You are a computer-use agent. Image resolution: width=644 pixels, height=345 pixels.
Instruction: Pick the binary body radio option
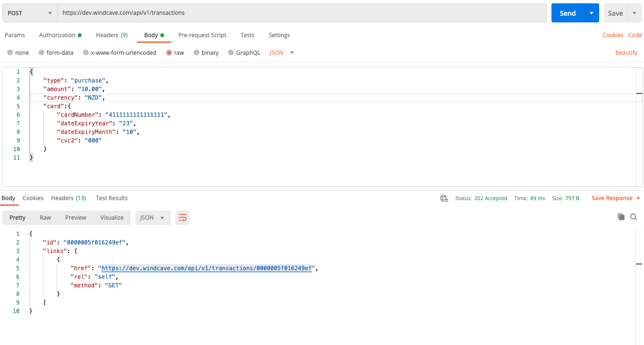tap(197, 53)
